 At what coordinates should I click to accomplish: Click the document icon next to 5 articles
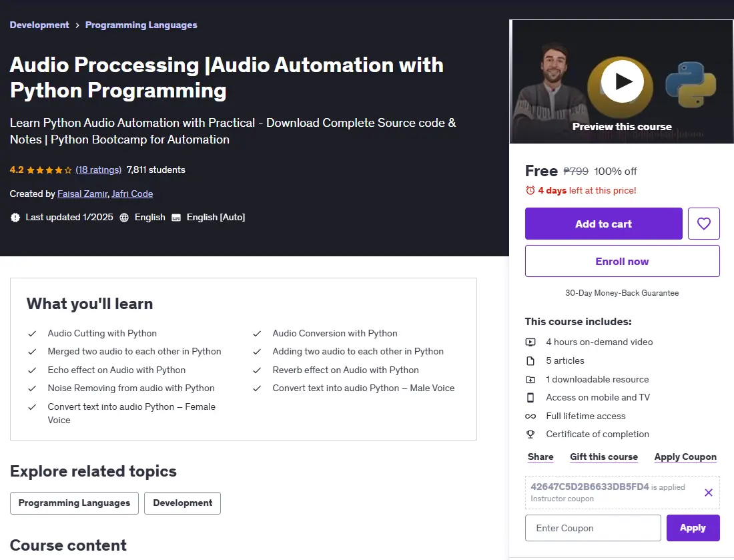(530, 360)
